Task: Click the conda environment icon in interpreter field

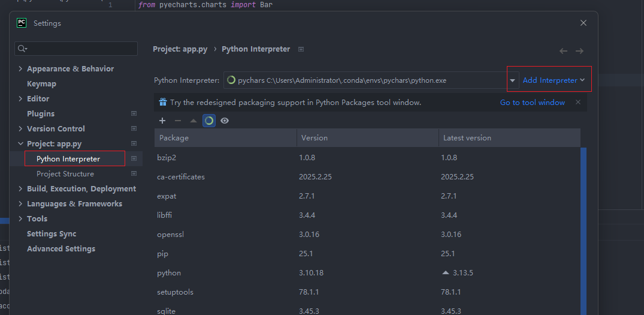Action: tap(231, 80)
